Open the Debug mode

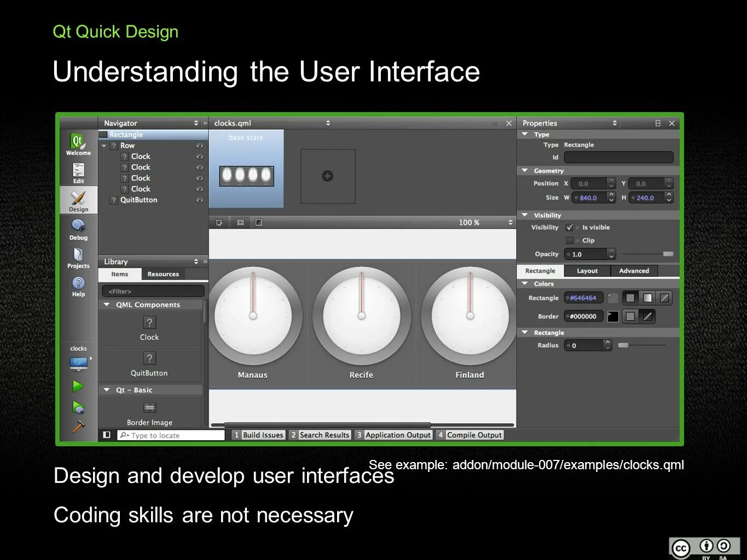point(78,229)
